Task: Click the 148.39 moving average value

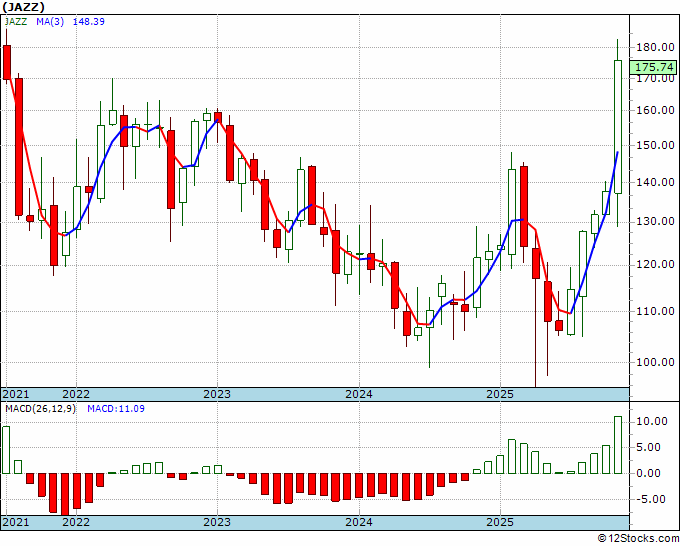Action: click(88, 22)
